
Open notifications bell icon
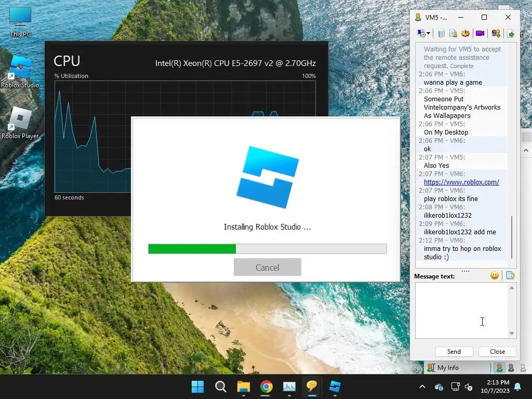[x=518, y=387]
